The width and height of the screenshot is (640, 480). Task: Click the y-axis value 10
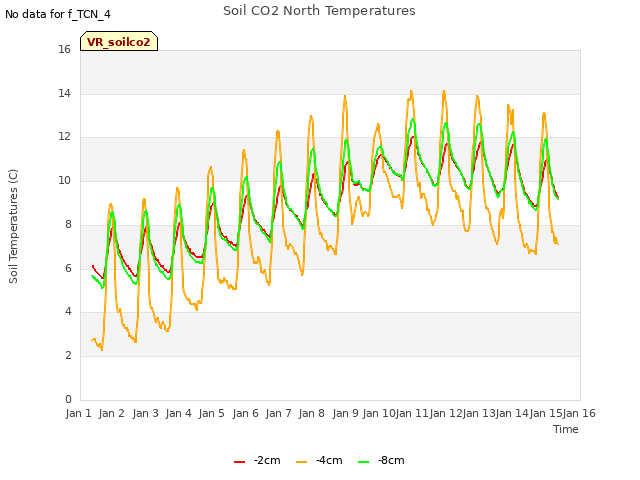tap(64, 180)
